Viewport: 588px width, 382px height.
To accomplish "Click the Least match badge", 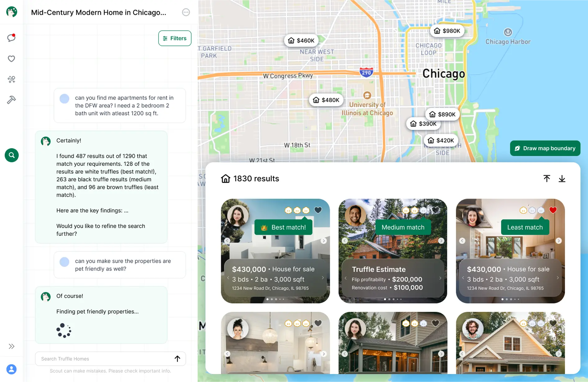I will click(x=525, y=227).
